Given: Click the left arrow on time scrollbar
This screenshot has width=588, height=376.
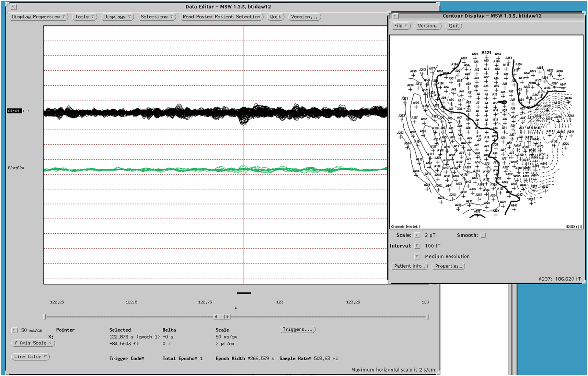Looking at the screenshot, I should point(216,317).
